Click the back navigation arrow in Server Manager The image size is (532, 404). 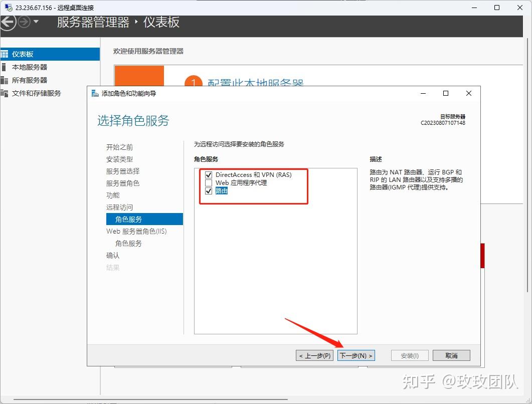click(x=9, y=21)
